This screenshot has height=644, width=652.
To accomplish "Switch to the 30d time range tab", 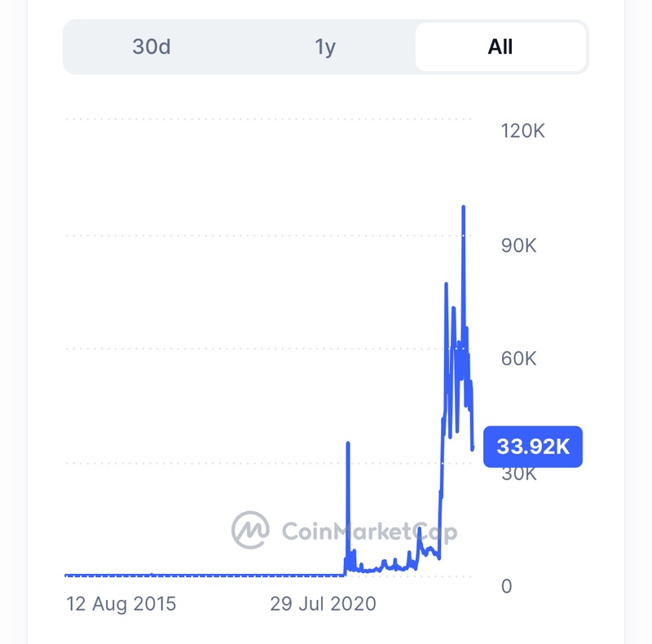I will tap(152, 46).
